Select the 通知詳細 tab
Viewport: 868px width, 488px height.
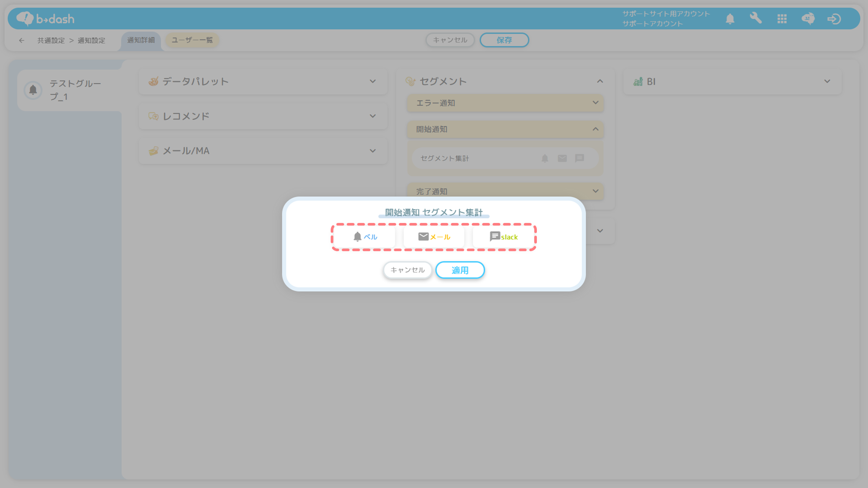point(141,40)
